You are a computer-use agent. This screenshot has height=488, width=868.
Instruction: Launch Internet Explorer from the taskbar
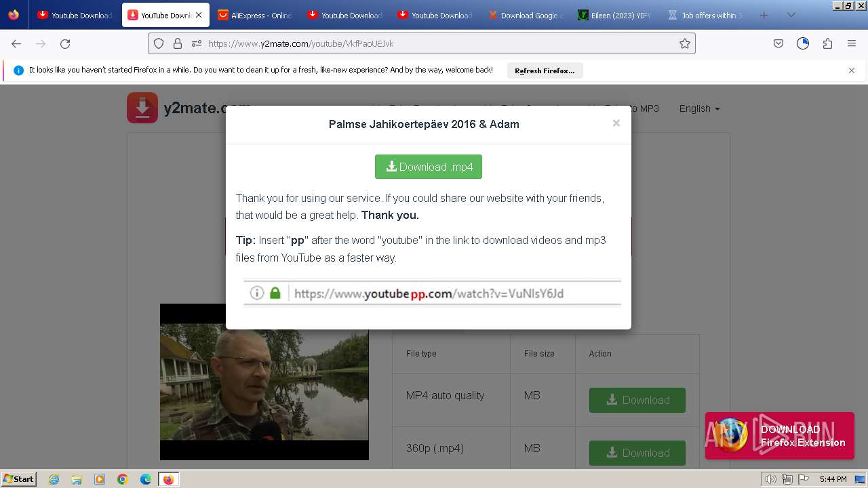54,479
